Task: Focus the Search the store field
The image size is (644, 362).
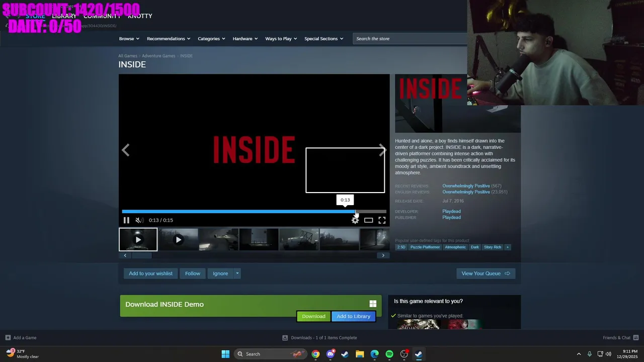Action: pyautogui.click(x=410, y=39)
